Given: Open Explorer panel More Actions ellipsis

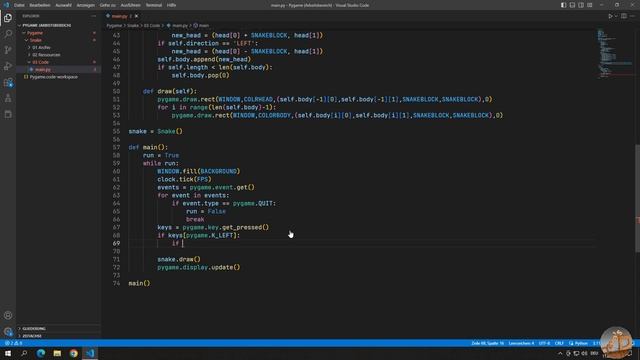Looking at the screenshot, I should coord(93,16).
